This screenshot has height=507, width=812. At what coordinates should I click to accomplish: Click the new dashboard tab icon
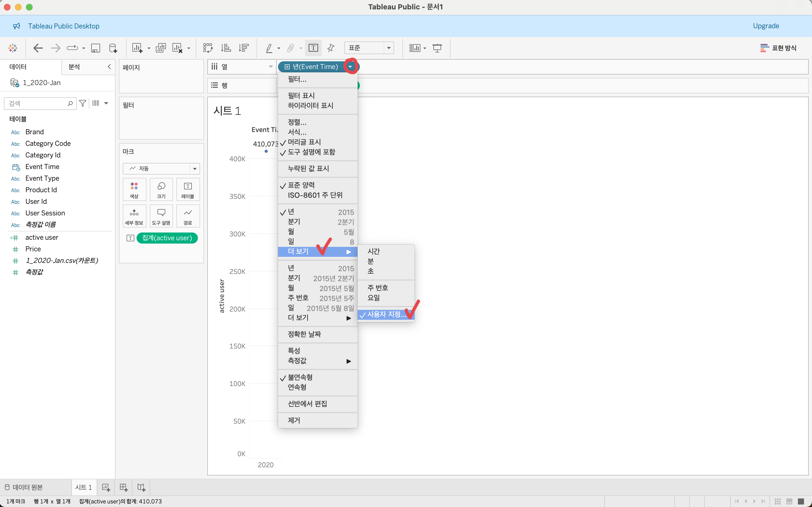pyautogui.click(x=124, y=487)
